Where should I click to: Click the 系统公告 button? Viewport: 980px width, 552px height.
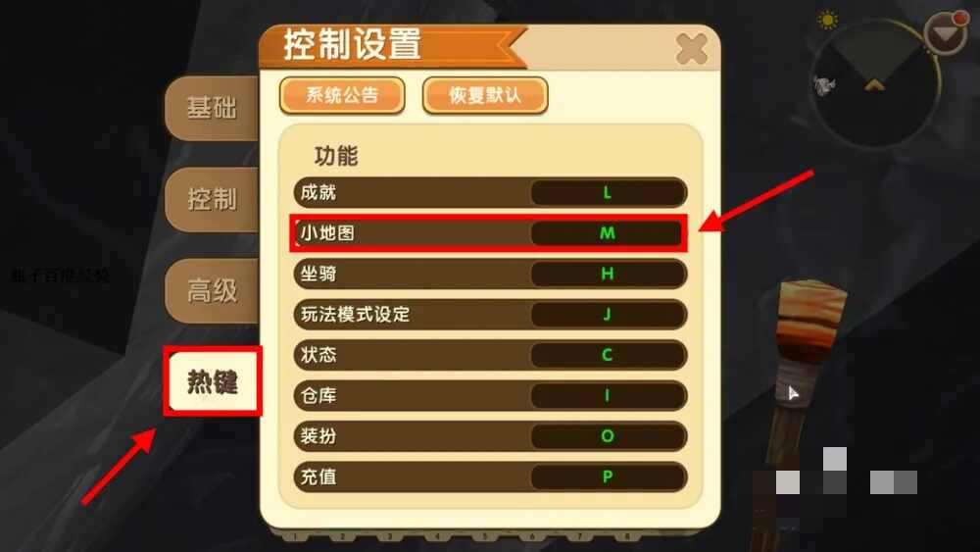[x=342, y=96]
